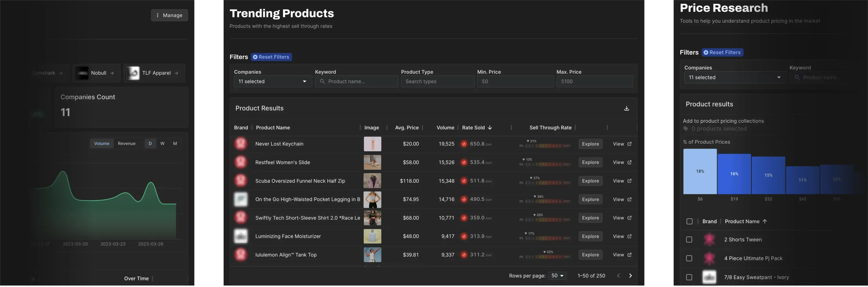Focus the Max. Price field
This screenshot has width=868, height=287.
pyautogui.click(x=594, y=82)
